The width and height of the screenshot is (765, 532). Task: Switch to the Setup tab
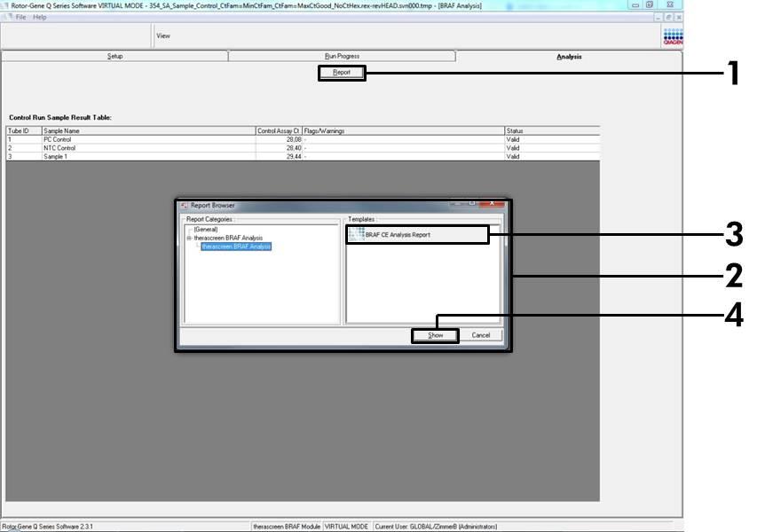pos(114,56)
